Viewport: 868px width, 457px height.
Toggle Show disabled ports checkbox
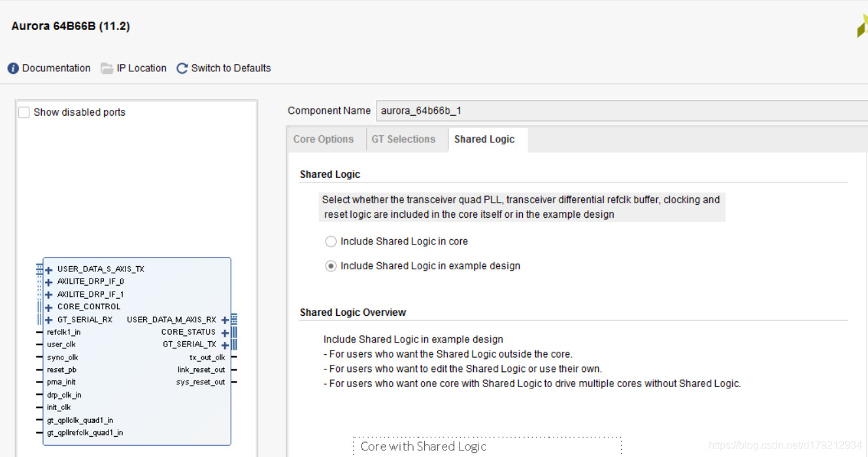[24, 112]
